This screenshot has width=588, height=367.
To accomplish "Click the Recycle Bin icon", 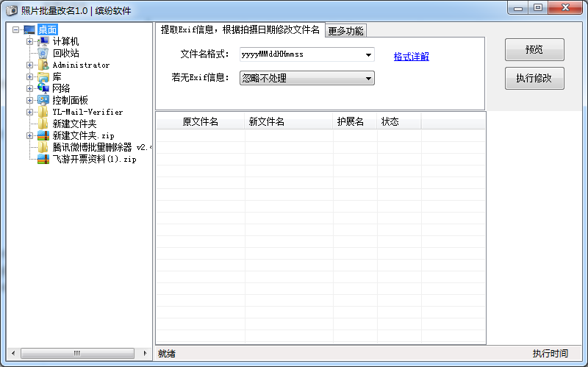I will click(x=43, y=53).
